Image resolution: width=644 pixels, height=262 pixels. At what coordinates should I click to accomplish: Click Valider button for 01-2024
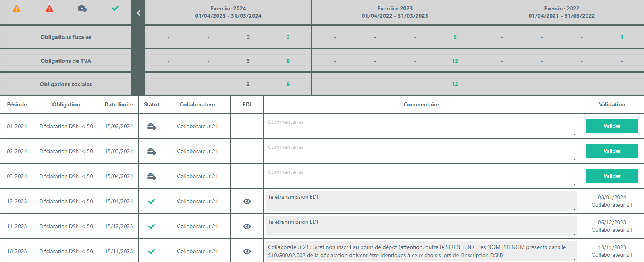[612, 126]
